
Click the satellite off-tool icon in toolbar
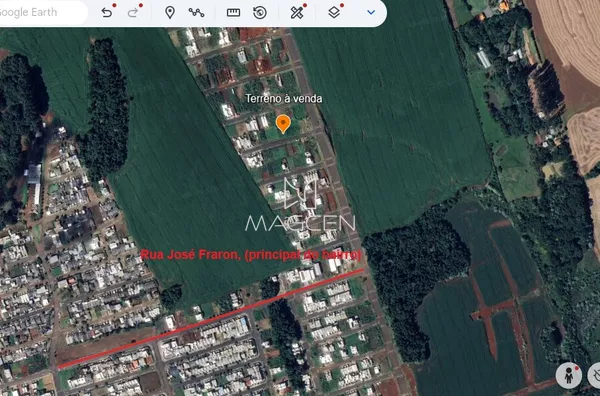coord(297,13)
